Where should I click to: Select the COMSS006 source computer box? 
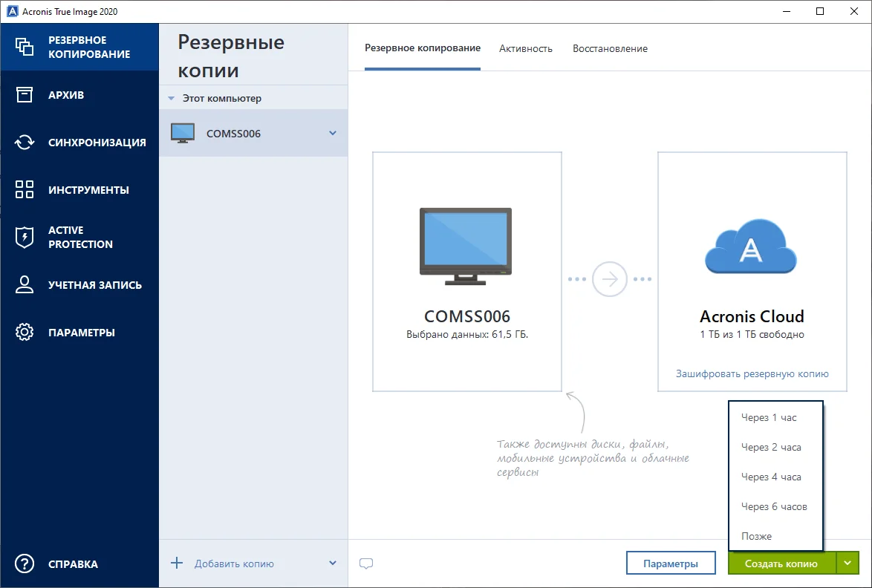tap(466, 272)
